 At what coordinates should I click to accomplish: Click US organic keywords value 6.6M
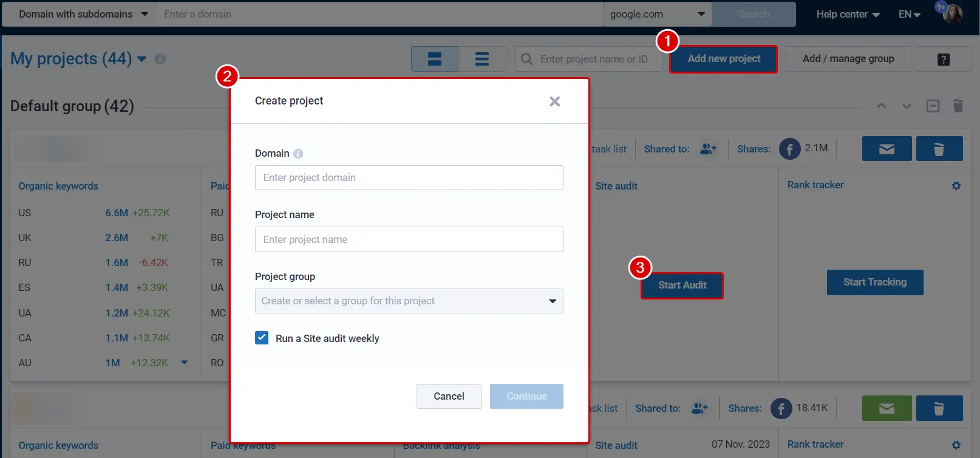117,213
